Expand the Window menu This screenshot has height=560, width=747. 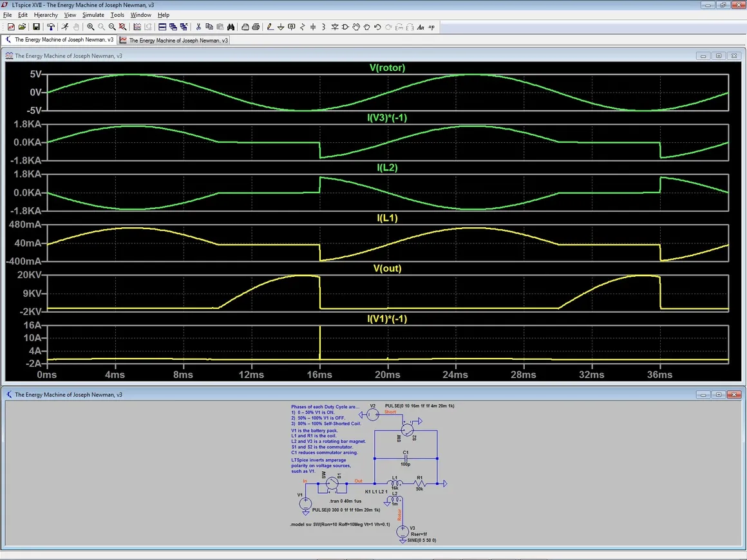tap(141, 15)
